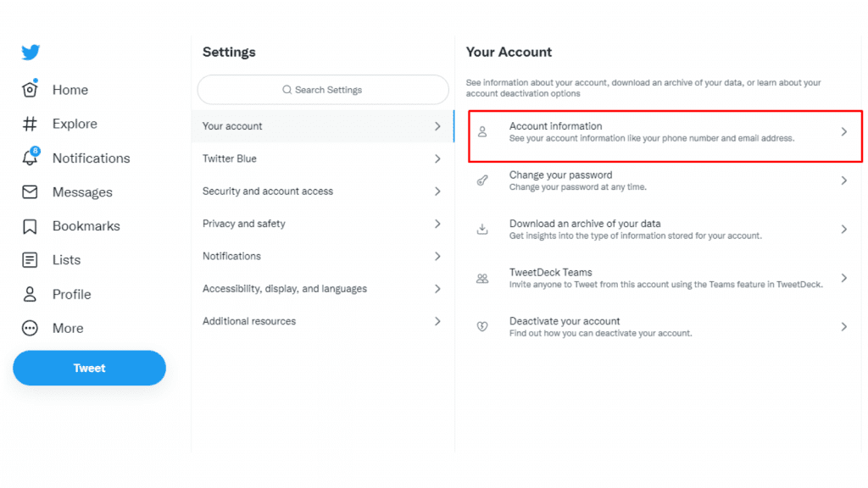Screen dimensions: 868x488
Task: Check Notifications using the bell icon
Action: (x=28, y=158)
